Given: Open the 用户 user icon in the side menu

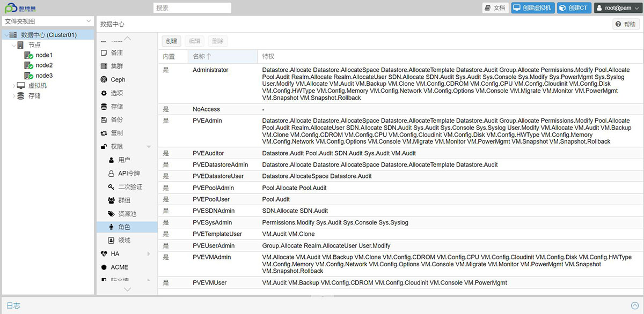Looking at the screenshot, I should coord(111,160).
